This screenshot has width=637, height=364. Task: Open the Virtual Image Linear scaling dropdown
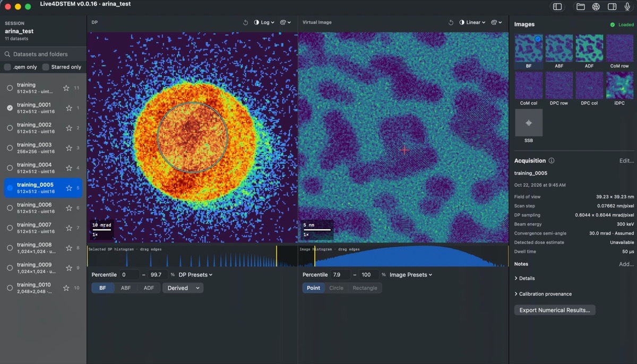click(472, 23)
